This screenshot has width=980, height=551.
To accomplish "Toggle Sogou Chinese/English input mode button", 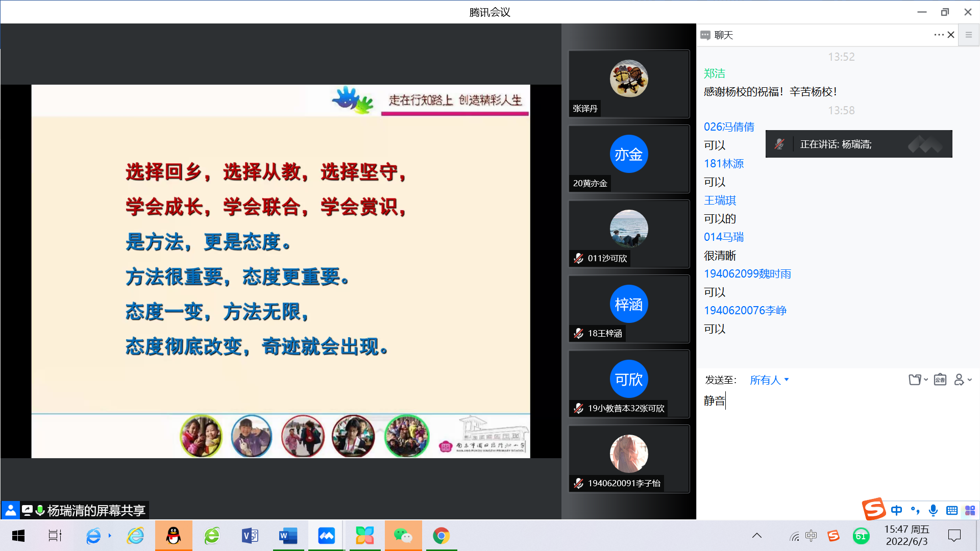I will tap(896, 510).
